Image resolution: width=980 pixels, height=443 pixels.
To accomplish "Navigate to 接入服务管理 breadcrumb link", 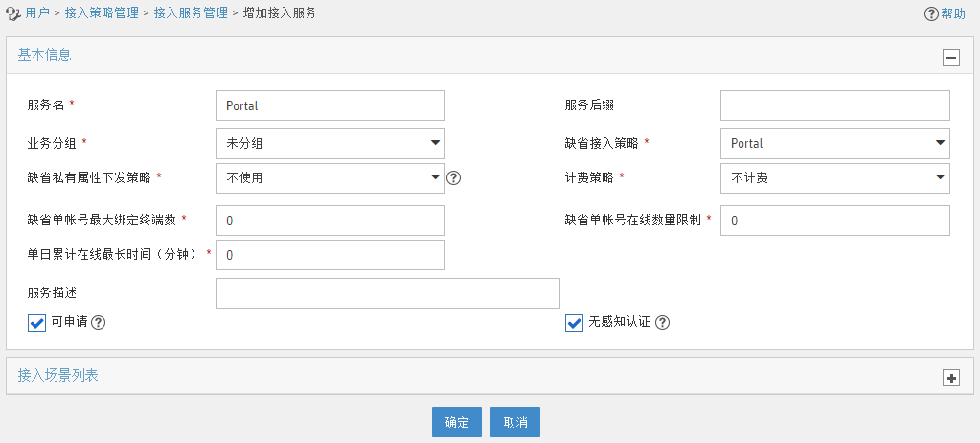I will (191, 13).
